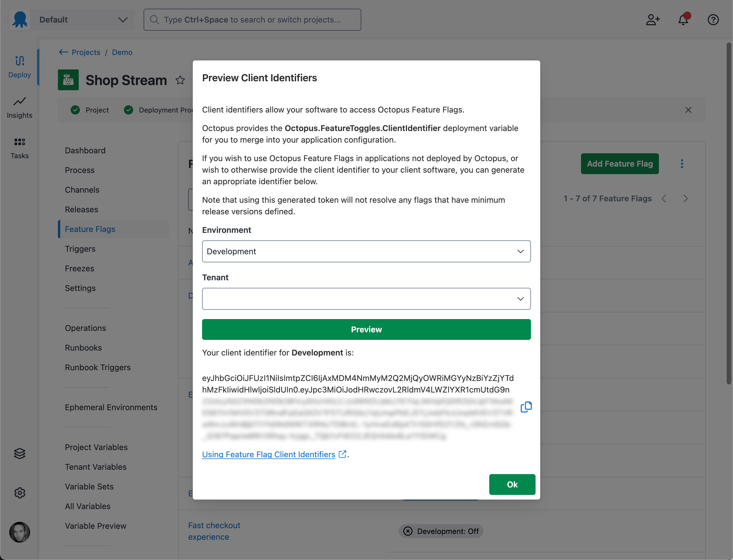Open the empty Tenant dropdown
Screen dimensions: 733x560
(x=366, y=299)
